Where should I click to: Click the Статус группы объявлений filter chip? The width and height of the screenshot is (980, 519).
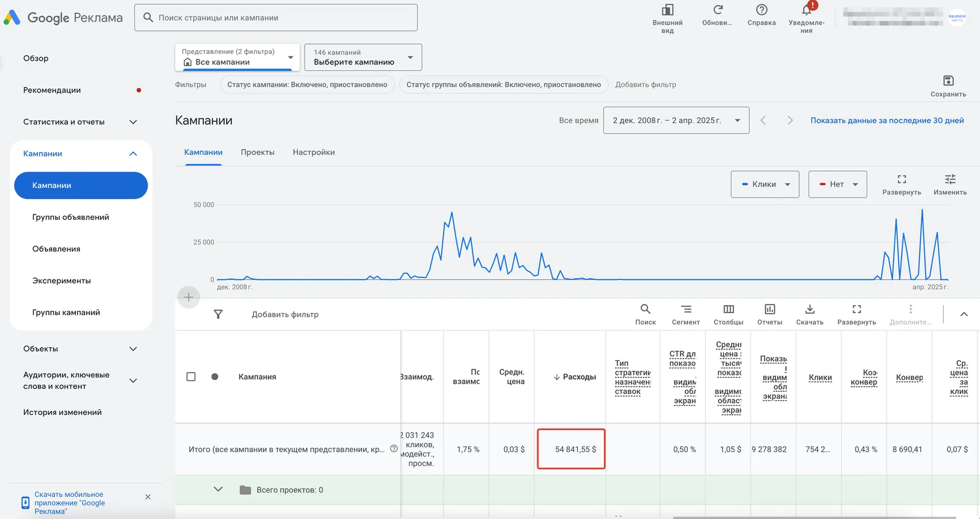[x=503, y=85]
